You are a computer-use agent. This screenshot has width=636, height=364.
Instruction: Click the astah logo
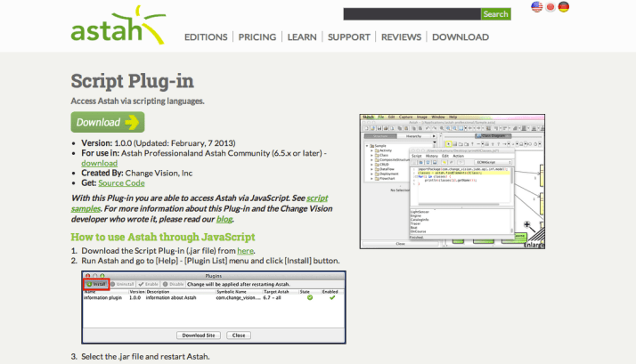[118, 25]
